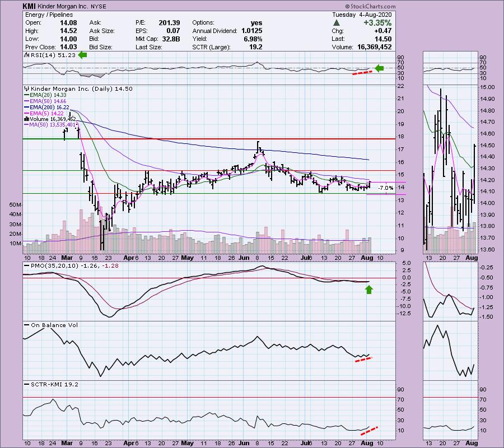
Task: Select the High value 14.52
Action: pyautogui.click(x=68, y=31)
